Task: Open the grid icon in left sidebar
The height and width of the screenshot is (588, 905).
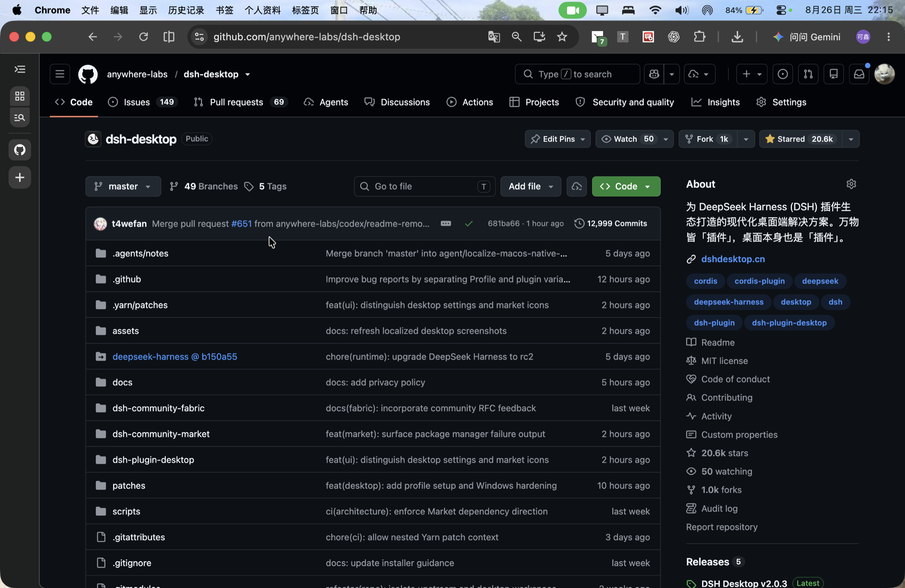Action: (x=20, y=96)
